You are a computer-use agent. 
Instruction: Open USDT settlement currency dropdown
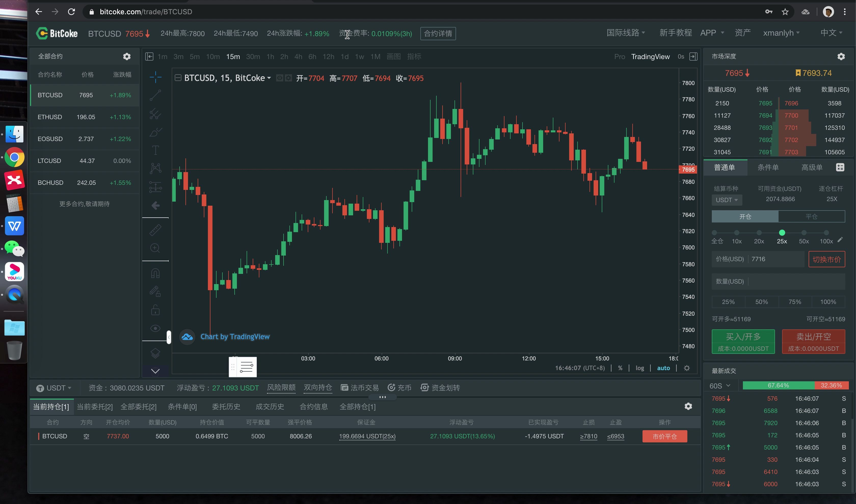point(727,200)
